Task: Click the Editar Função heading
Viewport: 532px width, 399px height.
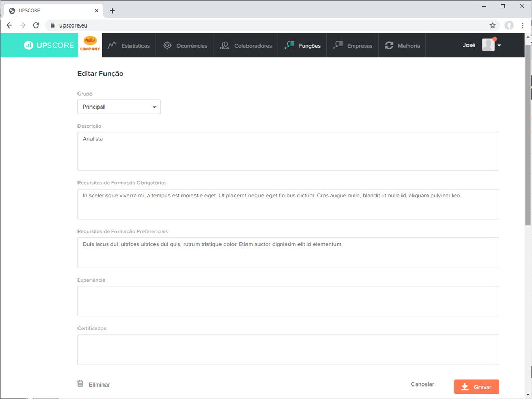Action: (x=100, y=74)
